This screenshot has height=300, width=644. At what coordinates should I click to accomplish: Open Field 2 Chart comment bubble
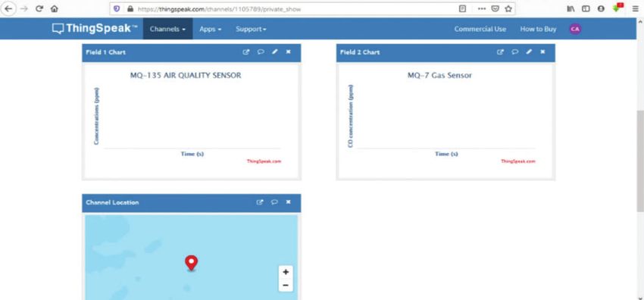pos(514,52)
